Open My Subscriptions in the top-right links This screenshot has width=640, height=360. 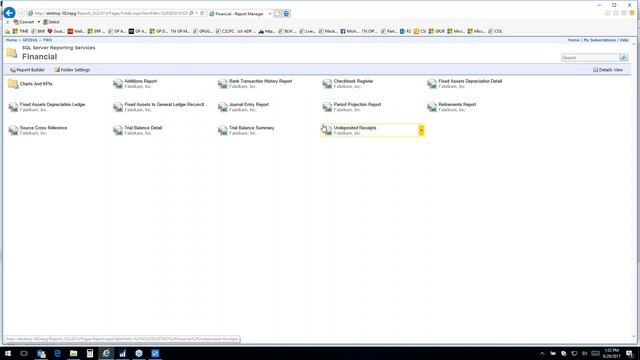[599, 40]
